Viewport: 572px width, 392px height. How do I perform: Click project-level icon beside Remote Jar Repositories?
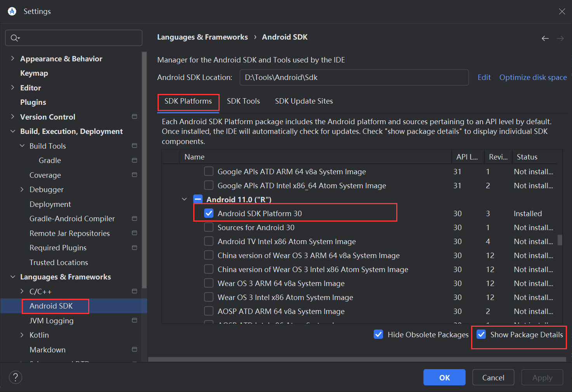135,233
